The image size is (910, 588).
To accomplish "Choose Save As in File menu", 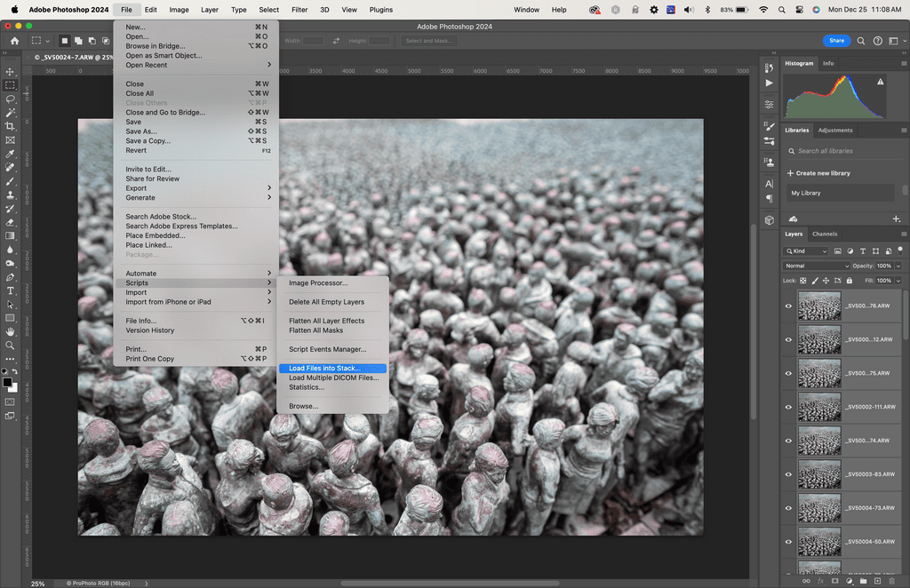I will point(196,131).
